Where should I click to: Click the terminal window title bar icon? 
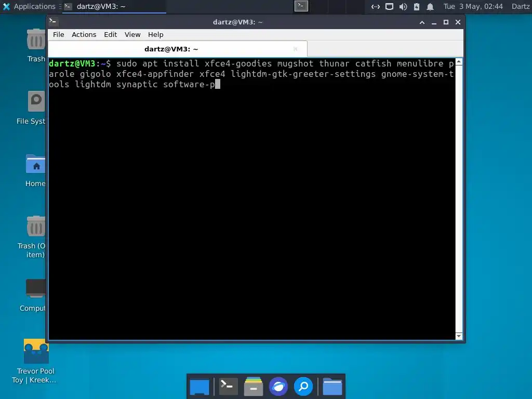click(52, 22)
